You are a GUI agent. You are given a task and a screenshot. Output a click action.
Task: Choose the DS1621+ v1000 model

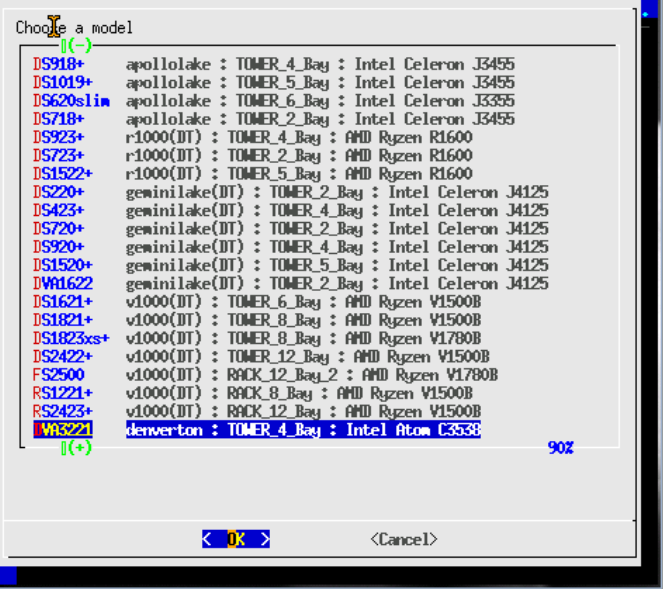[x=257, y=301]
